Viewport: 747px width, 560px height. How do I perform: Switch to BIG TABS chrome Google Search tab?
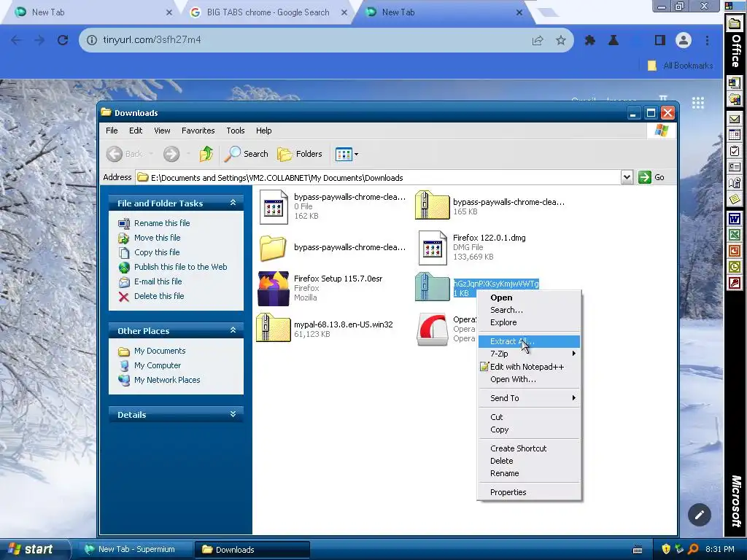pyautogui.click(x=268, y=12)
